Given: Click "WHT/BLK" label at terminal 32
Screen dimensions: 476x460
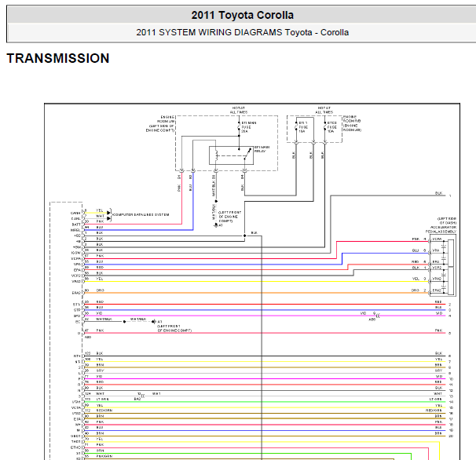Looking at the screenshot, I should pyautogui.click(x=104, y=319).
